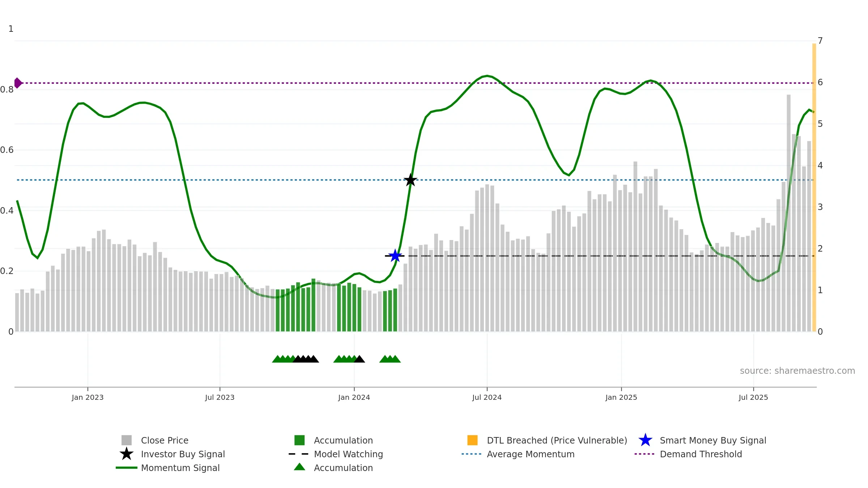Click Model Watching legend dashed line
Viewport: 868px width, 488px height.
point(299,454)
